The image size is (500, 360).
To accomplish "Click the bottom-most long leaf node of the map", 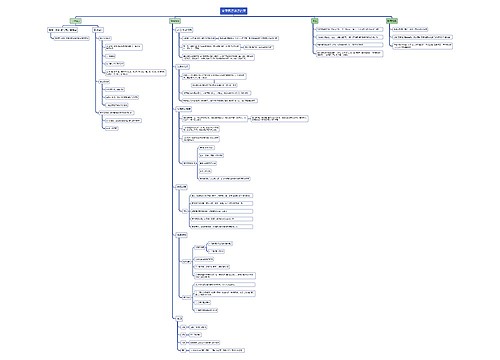I will point(217,350).
